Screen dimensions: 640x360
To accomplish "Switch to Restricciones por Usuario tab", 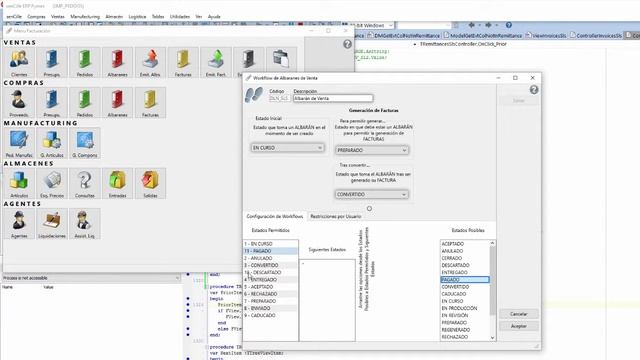I will click(x=336, y=216).
